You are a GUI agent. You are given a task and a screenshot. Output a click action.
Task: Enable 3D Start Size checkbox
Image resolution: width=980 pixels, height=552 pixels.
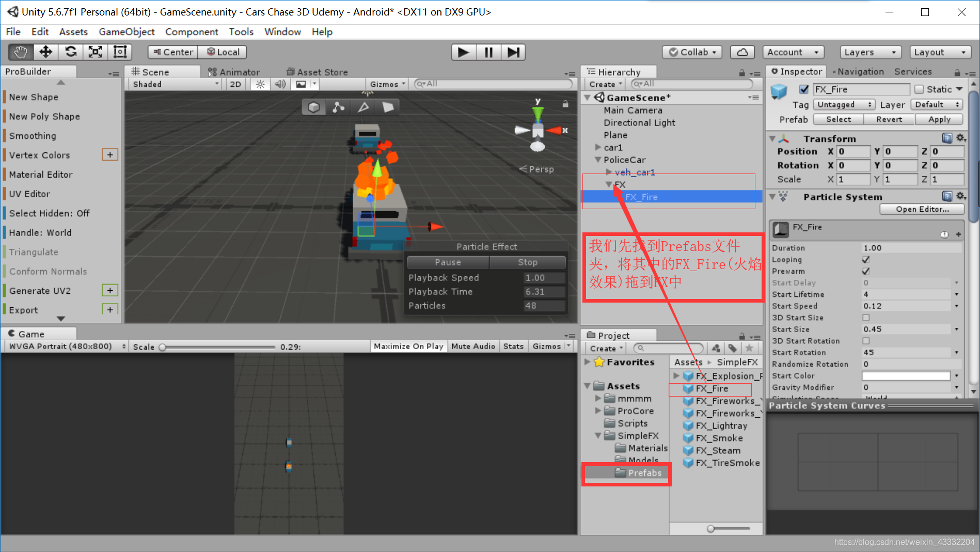tap(866, 317)
